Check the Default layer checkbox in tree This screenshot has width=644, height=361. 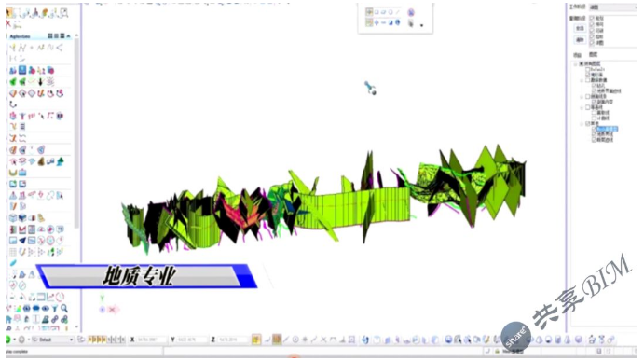coord(588,69)
